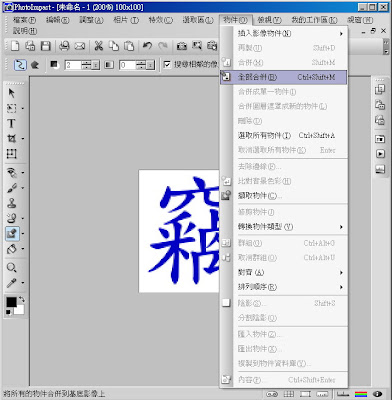The height and width of the screenshot is (400, 392).
Task: Click the Paste clipboard icon
Action: pos(129,46)
